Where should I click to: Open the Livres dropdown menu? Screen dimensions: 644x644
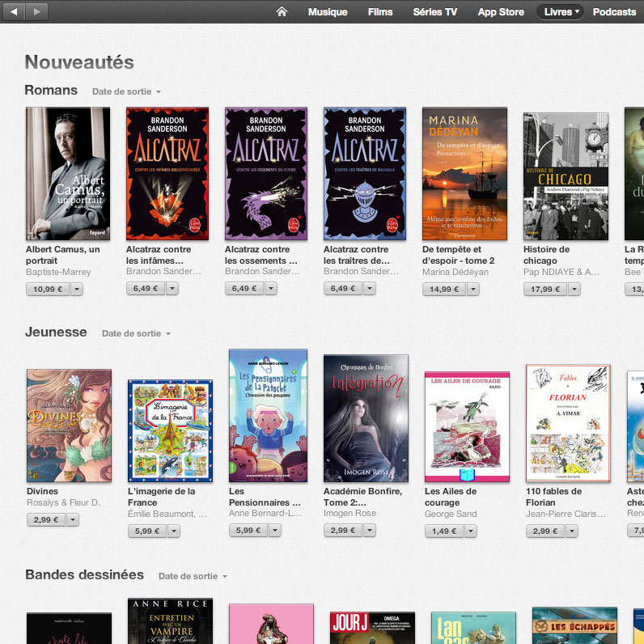coord(561,12)
